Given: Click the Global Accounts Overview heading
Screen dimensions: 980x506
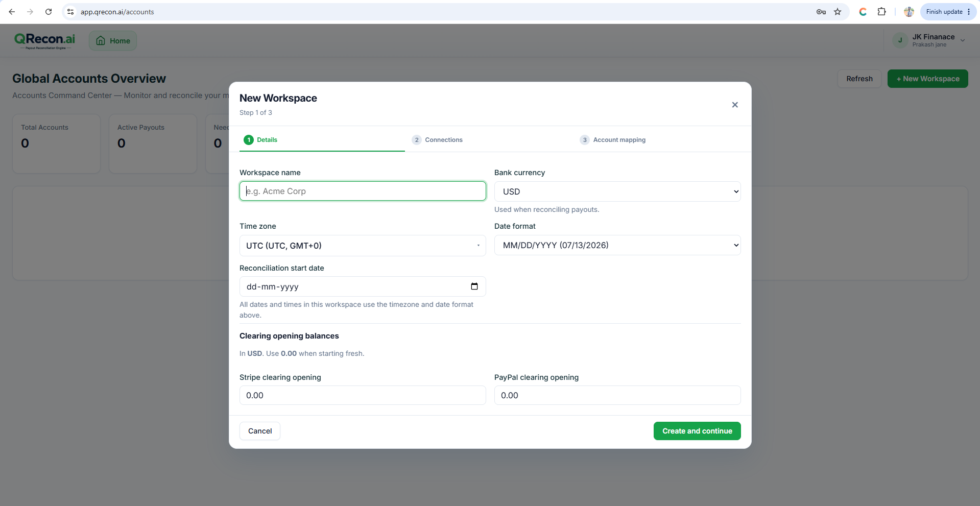Looking at the screenshot, I should pos(89,79).
